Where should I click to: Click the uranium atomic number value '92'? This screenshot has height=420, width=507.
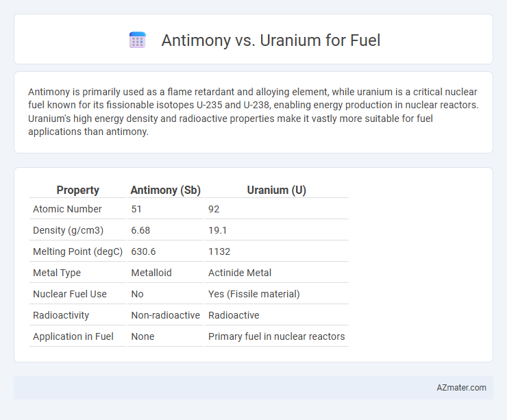(214, 209)
